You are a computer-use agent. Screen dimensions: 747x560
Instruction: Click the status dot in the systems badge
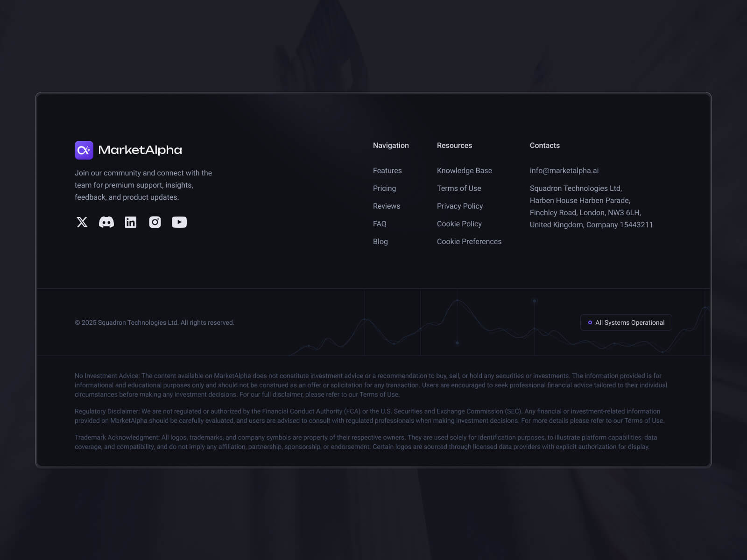590,322
